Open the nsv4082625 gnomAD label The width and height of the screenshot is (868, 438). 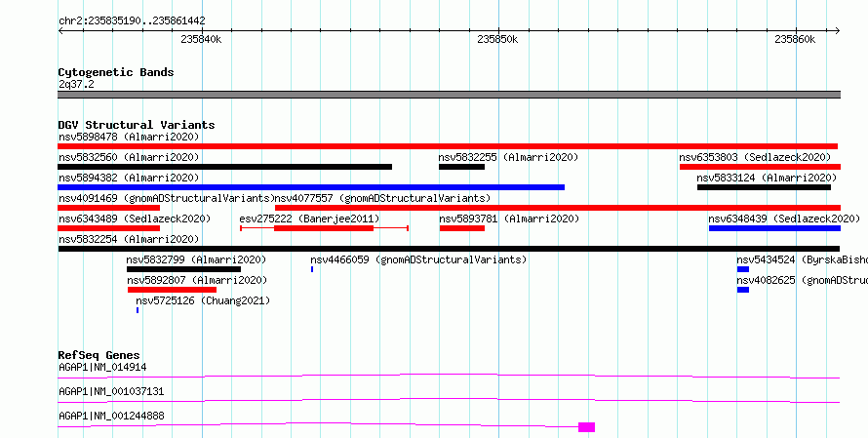point(802,280)
